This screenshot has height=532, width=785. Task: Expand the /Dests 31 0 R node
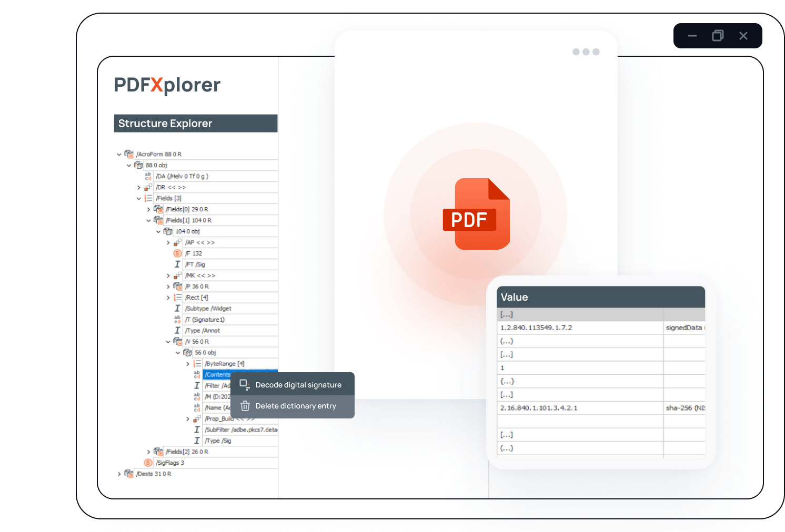(x=119, y=474)
